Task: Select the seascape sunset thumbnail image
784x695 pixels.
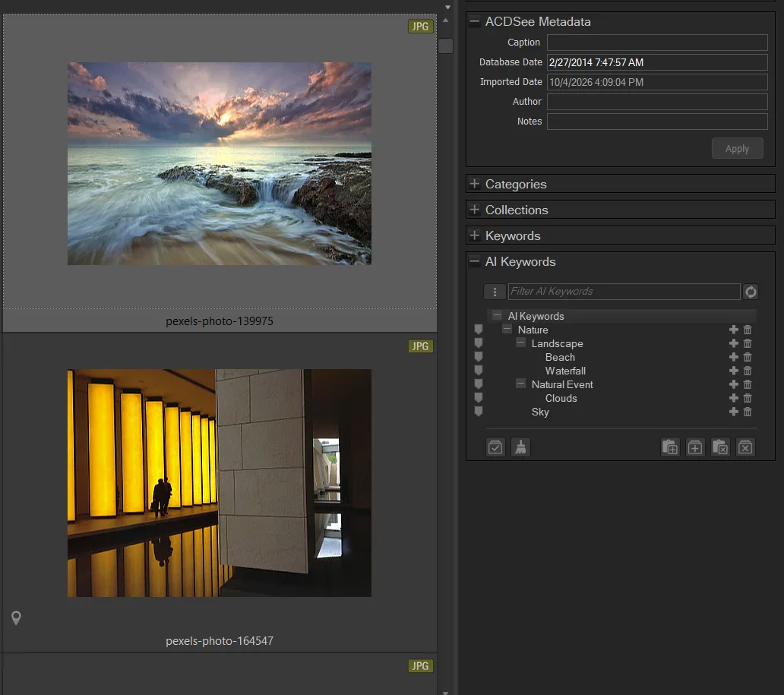Action: [220, 163]
